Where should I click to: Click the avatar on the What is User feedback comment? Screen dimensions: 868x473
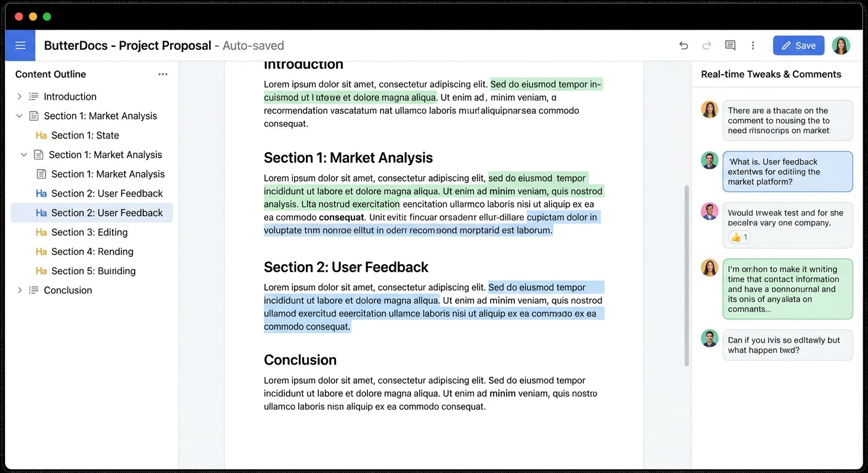point(710,160)
